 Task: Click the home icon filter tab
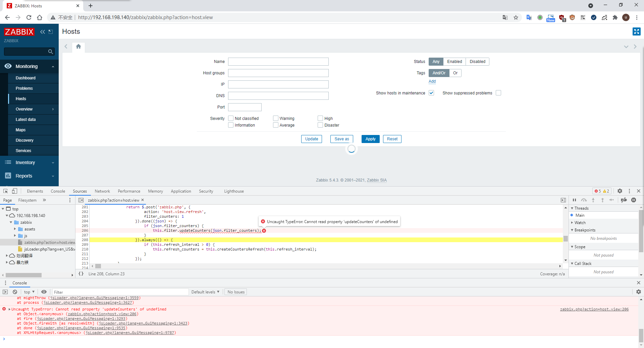(78, 47)
